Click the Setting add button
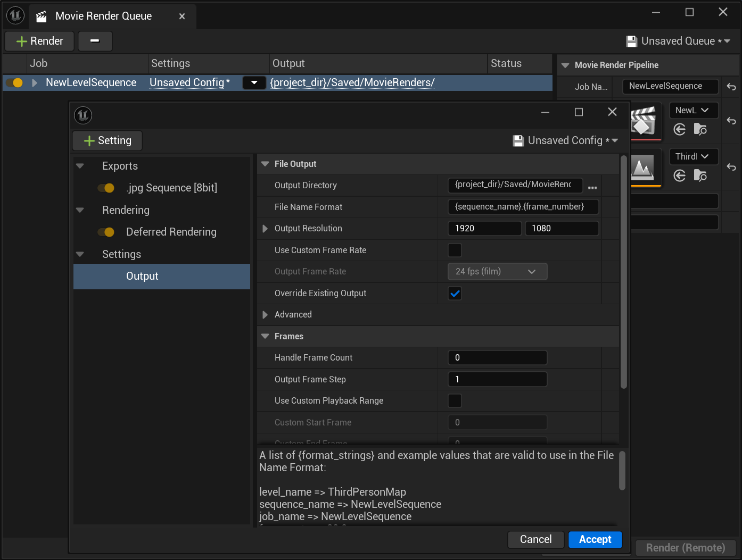The height and width of the screenshot is (560, 742). (x=108, y=140)
